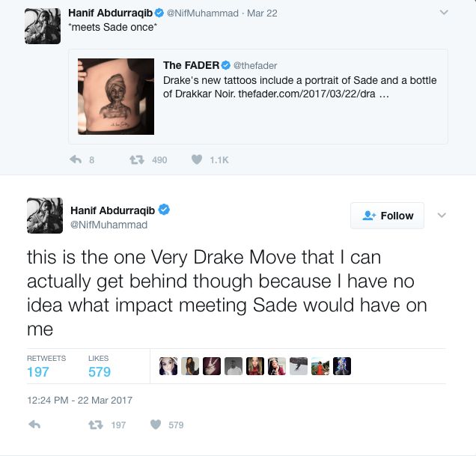Like the main tweet with 579 likes
The width and height of the screenshot is (476, 456).
(x=156, y=425)
